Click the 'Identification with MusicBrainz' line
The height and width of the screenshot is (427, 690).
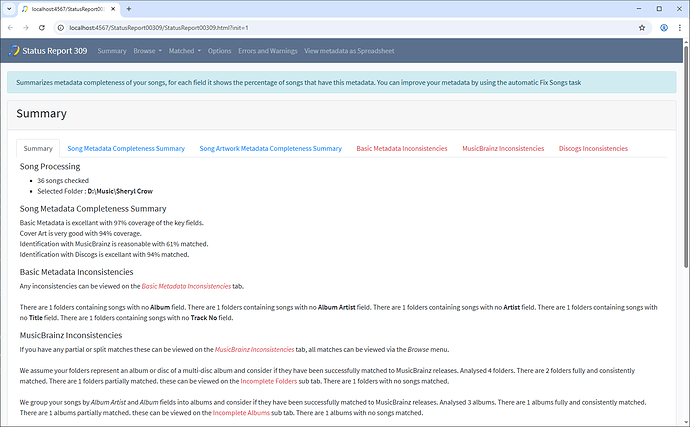114,244
